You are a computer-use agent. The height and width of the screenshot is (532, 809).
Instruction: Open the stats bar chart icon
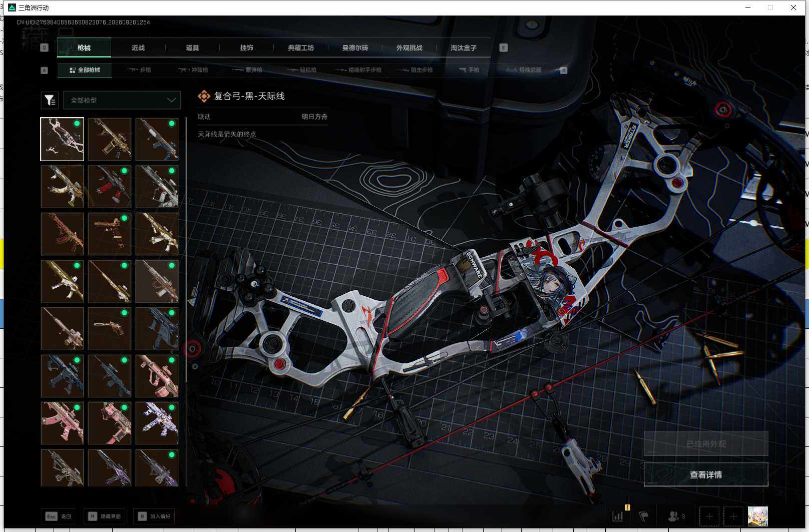point(618,516)
